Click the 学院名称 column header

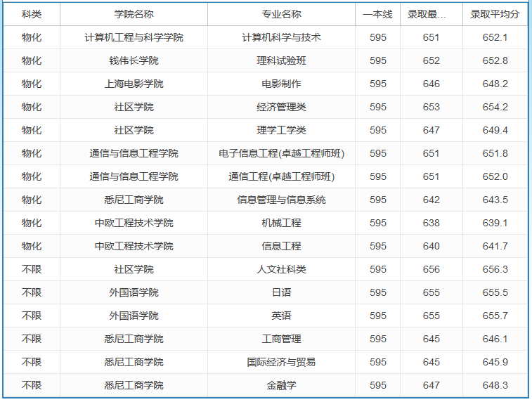coord(134,14)
